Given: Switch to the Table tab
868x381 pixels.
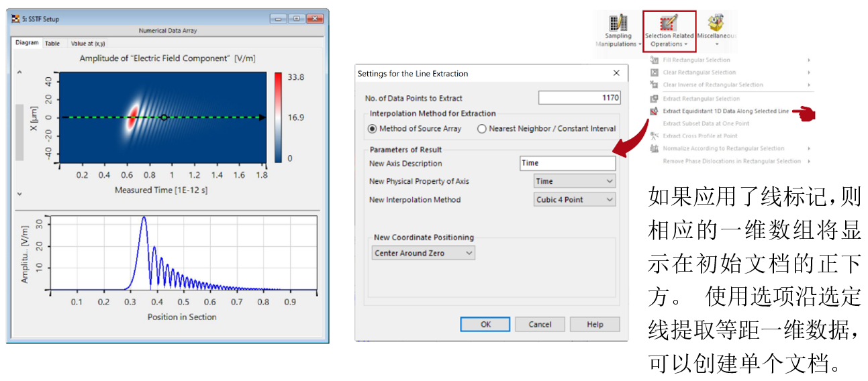Looking at the screenshot, I should coord(52,44).
